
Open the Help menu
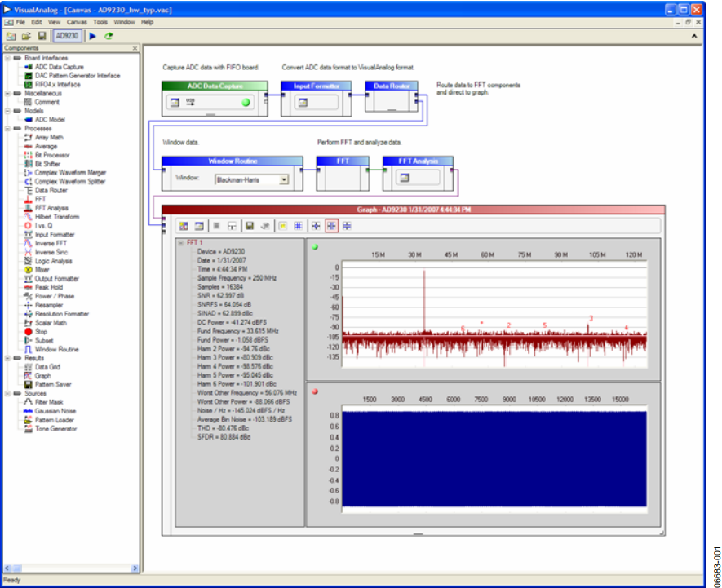tap(147, 22)
